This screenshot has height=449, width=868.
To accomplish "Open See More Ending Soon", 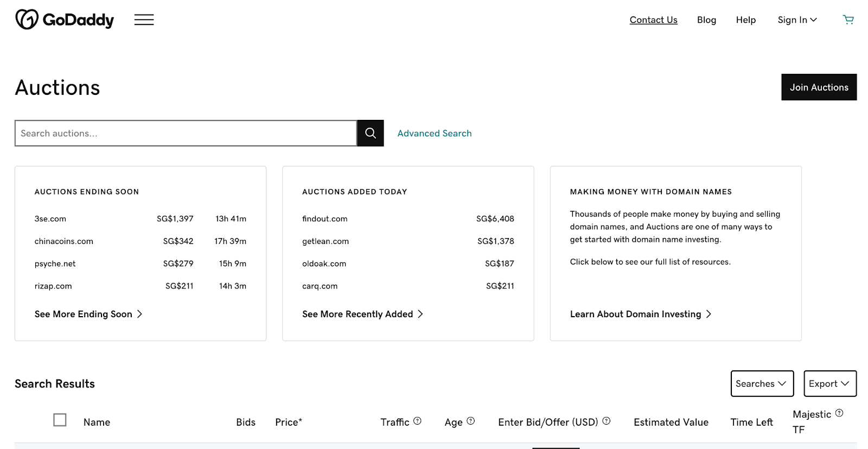I will click(x=88, y=314).
